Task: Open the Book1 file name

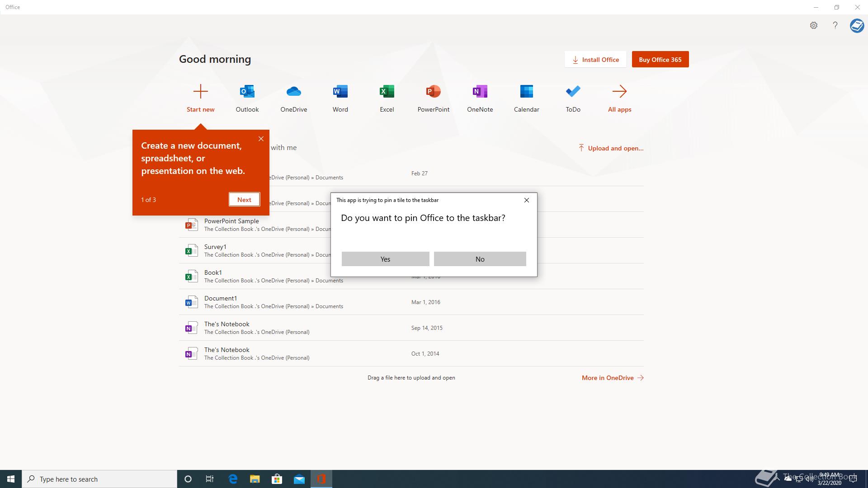Action: point(213,272)
